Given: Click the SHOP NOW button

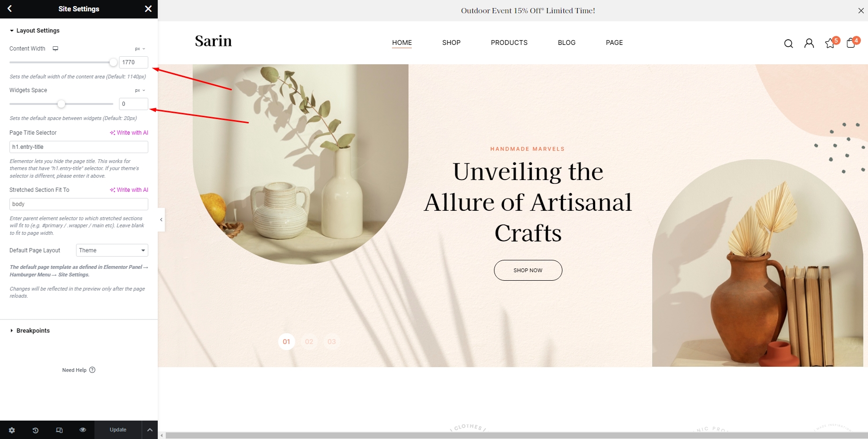Looking at the screenshot, I should (x=528, y=270).
